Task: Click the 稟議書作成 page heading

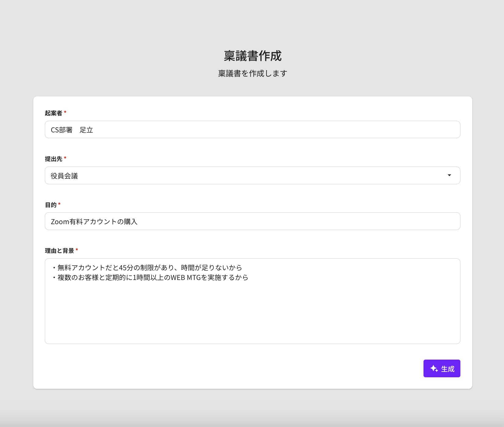Action: point(252,56)
